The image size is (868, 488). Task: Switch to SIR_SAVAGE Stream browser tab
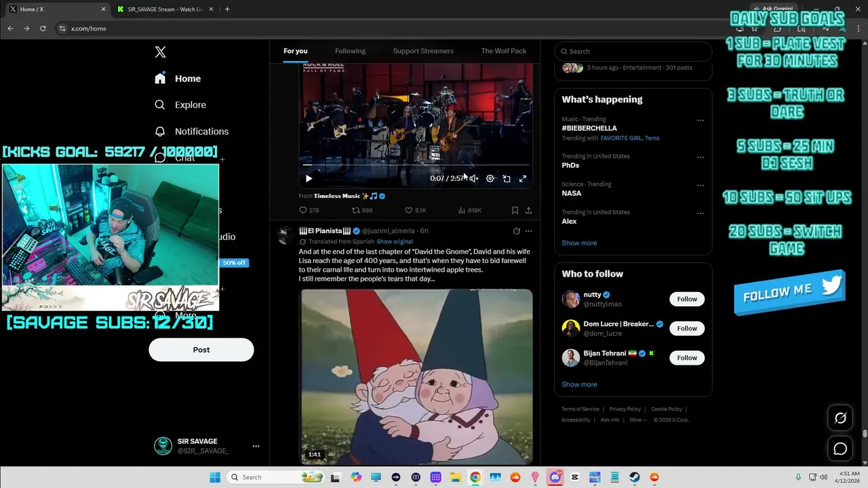pos(165,9)
